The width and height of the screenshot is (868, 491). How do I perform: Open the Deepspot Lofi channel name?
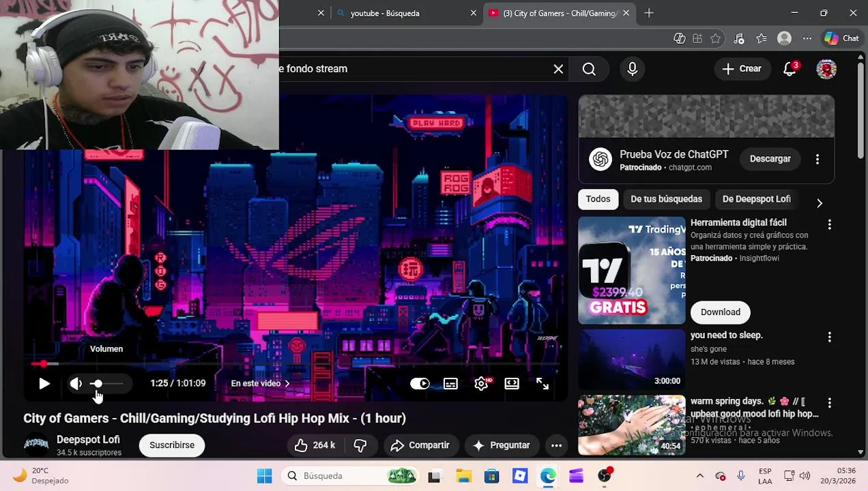[x=88, y=440]
